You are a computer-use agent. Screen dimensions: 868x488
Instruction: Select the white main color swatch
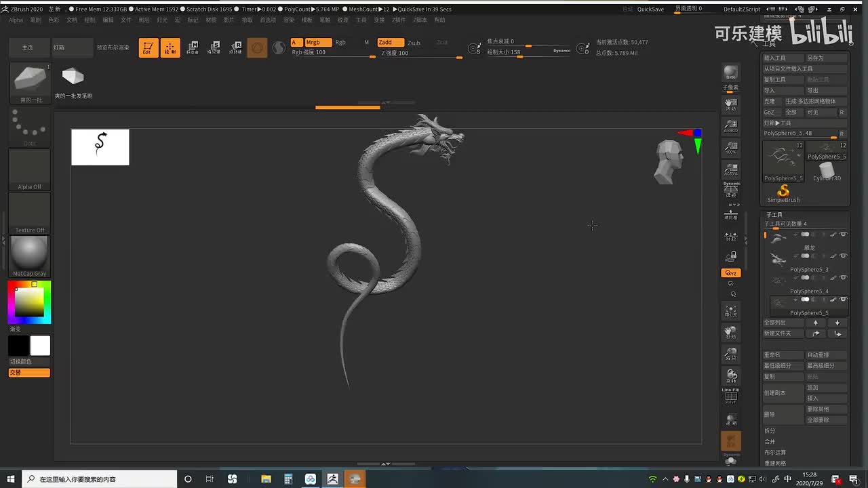40,346
